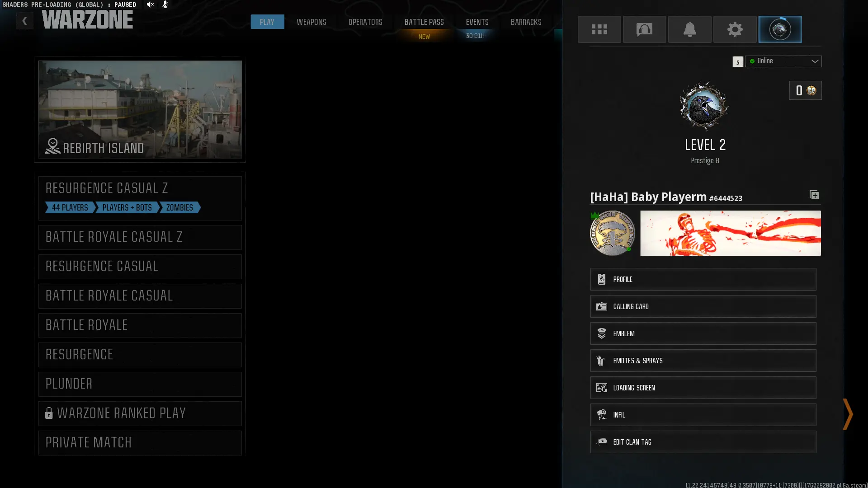Open the Battle Pass tab
Viewport: 868px width, 488px height.
[x=424, y=22]
